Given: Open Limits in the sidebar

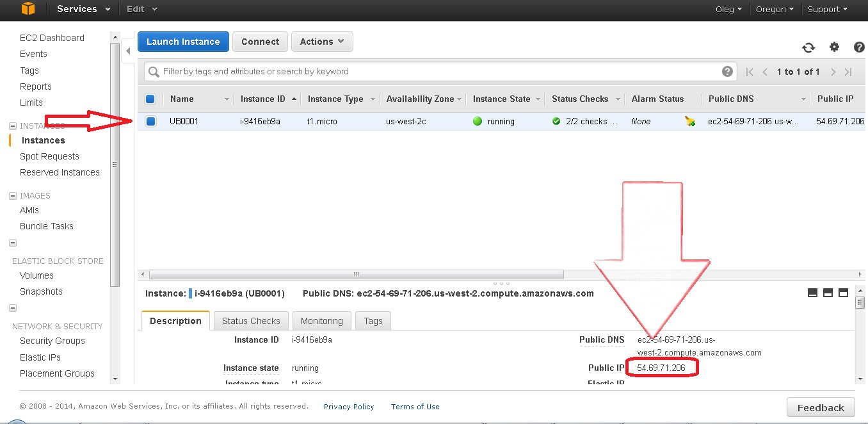Looking at the screenshot, I should pos(31,102).
